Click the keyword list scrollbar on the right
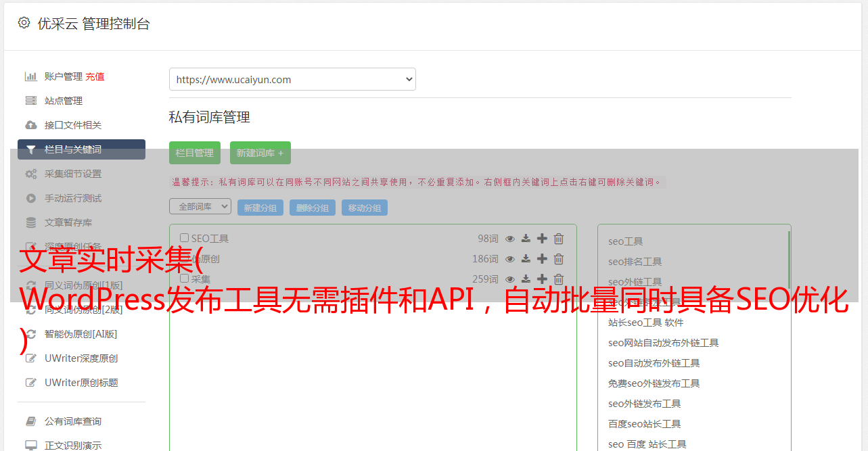Viewport: 868px width, 451px height. (789, 260)
